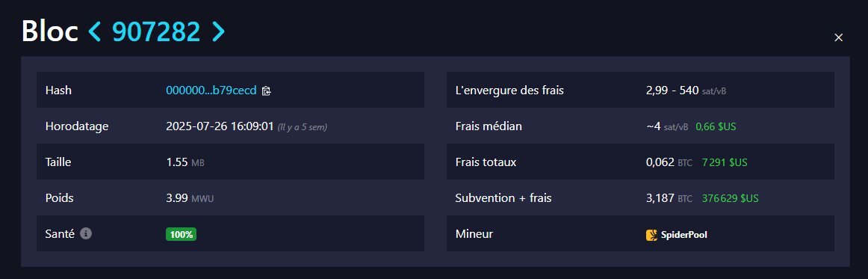Close the block details panel
The height and width of the screenshot is (279, 868).
(839, 37)
